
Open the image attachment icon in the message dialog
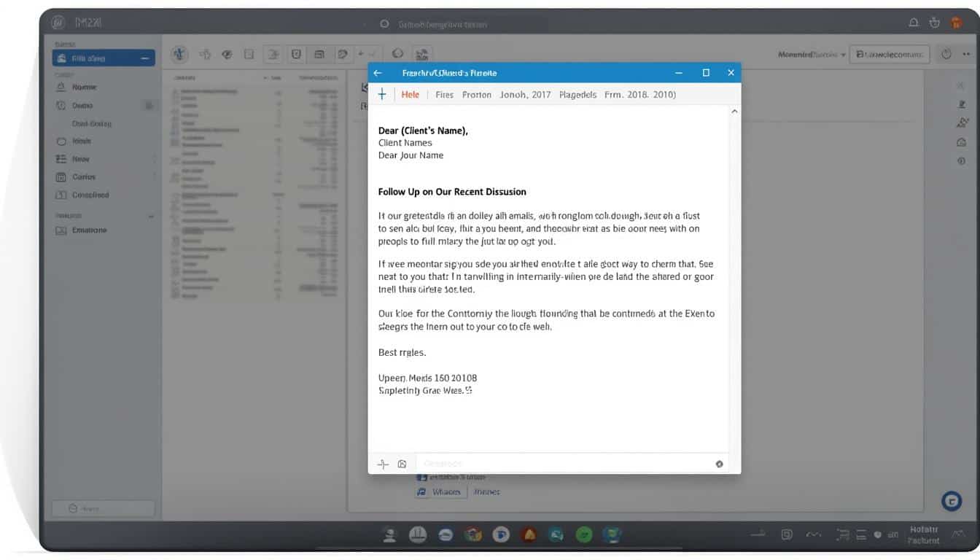tap(402, 463)
